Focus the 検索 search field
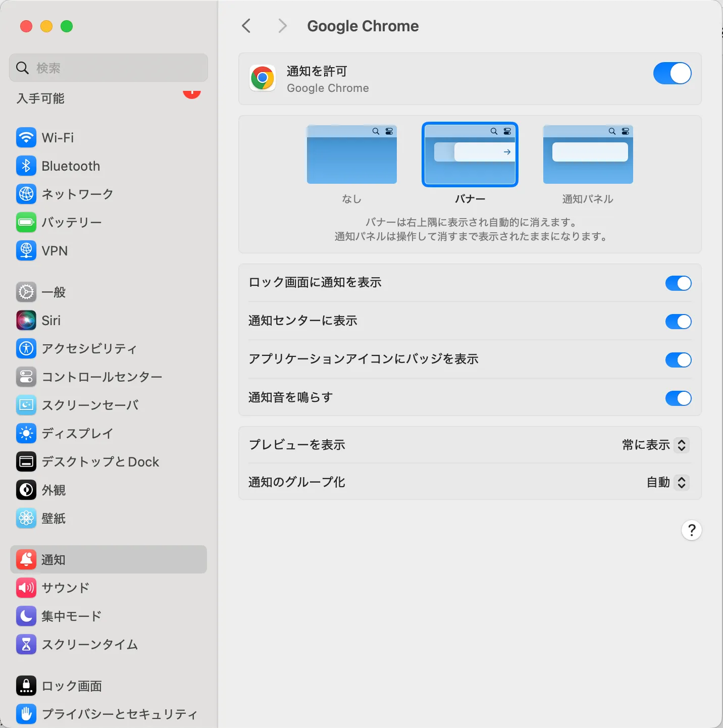 click(109, 68)
